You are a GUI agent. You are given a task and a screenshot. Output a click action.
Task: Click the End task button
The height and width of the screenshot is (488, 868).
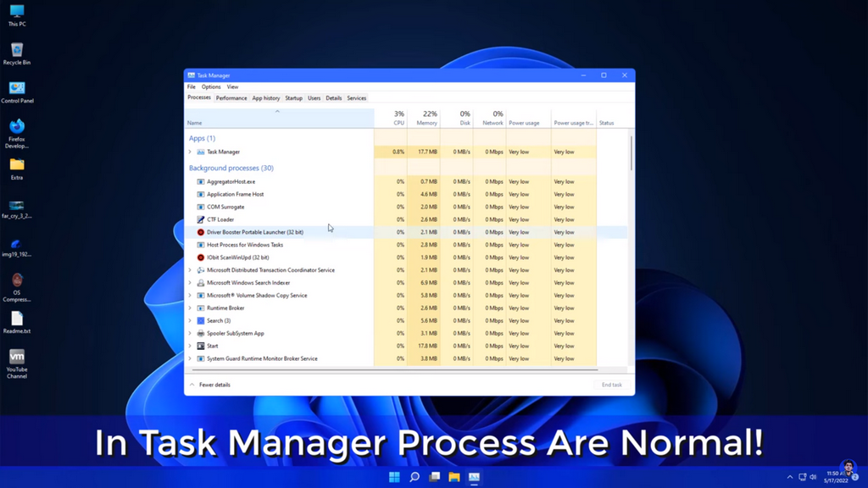[x=612, y=385]
